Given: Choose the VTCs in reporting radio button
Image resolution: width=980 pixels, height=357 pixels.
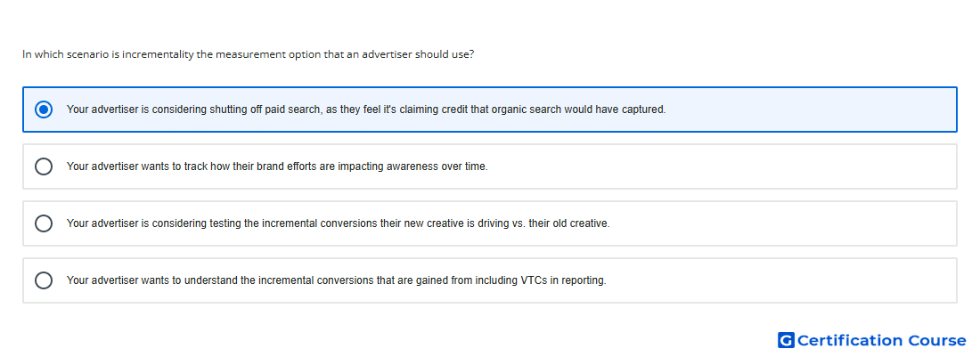Looking at the screenshot, I should (44, 280).
